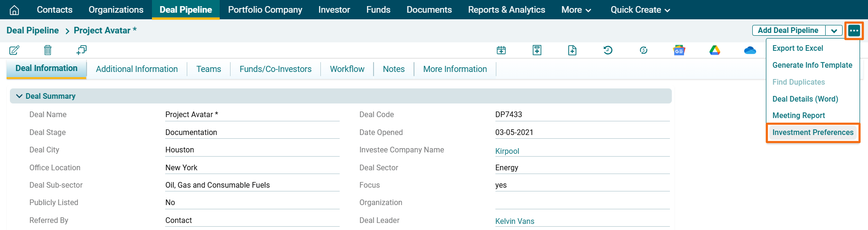Click the three-dot more actions button
This screenshot has height=230, width=868.
(854, 31)
